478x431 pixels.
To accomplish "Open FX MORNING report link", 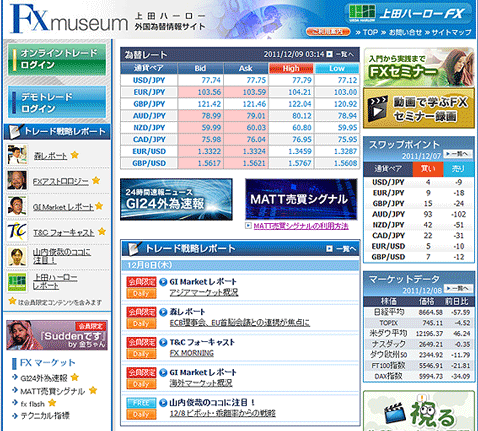I will coord(192,353).
